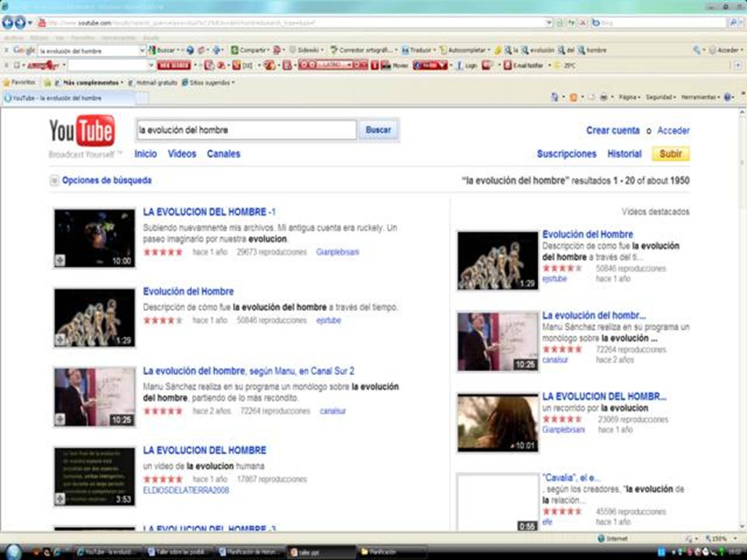Click the Google toolbar logo
Viewport: 747px width, 560px height.
24,50
